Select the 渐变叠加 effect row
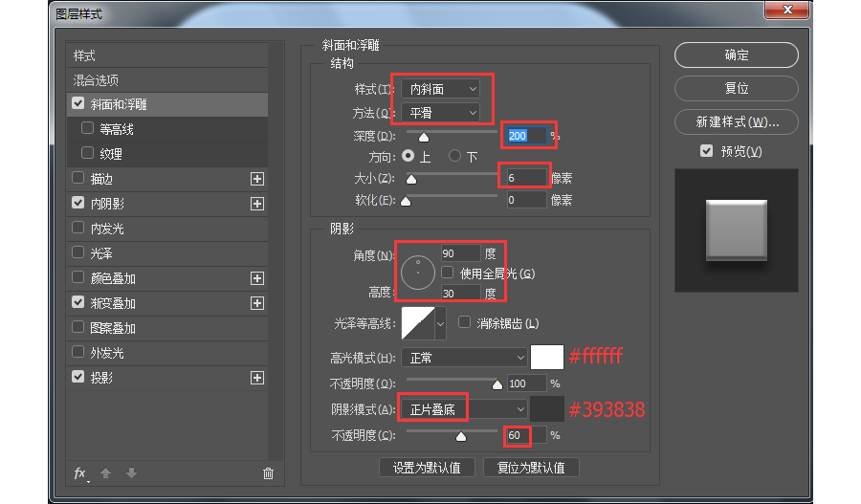This screenshot has width=861, height=504. [167, 303]
